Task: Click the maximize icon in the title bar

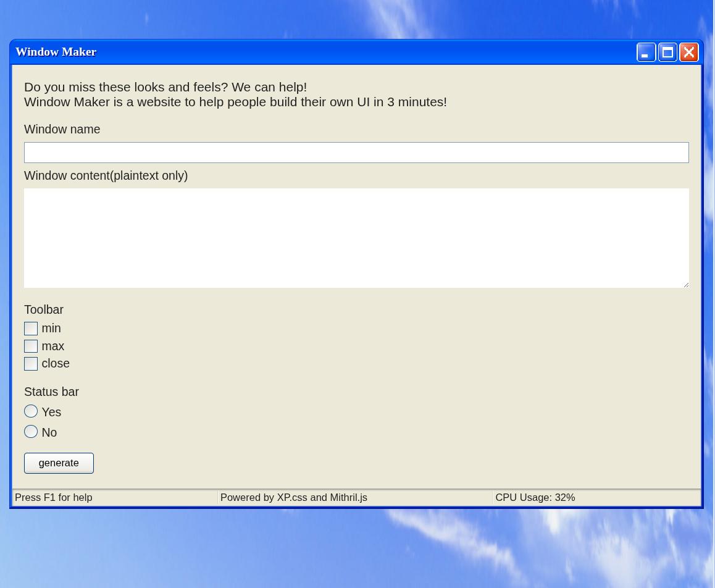Action: pyautogui.click(x=667, y=52)
